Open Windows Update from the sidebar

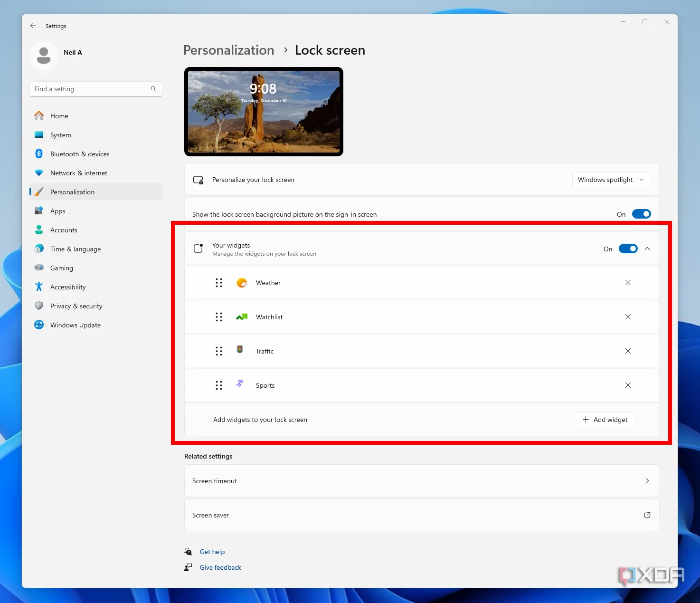click(x=75, y=325)
